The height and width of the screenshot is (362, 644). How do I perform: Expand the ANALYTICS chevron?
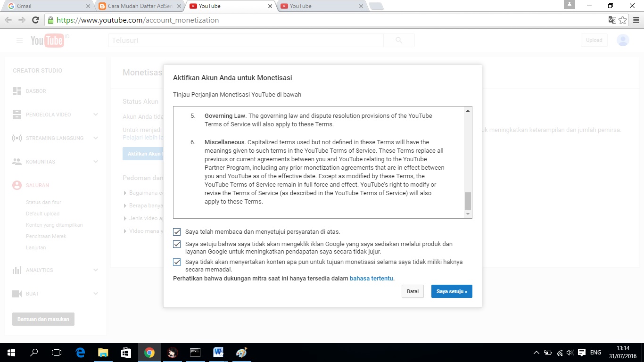[x=96, y=270]
